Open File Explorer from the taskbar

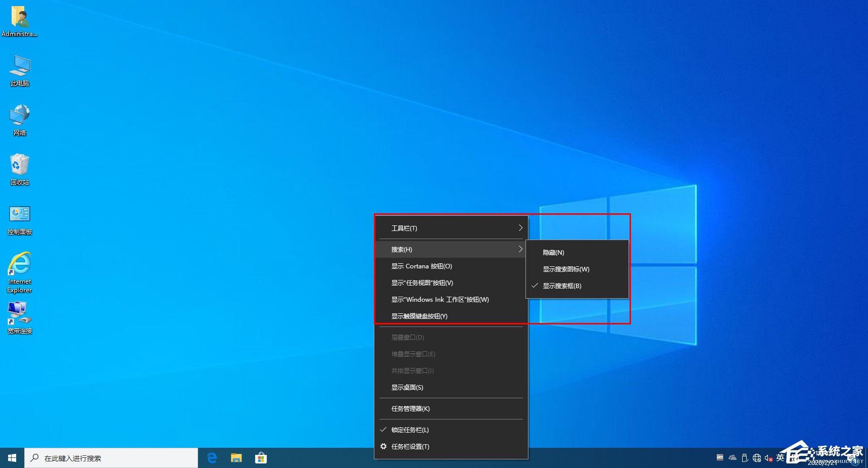click(236, 458)
